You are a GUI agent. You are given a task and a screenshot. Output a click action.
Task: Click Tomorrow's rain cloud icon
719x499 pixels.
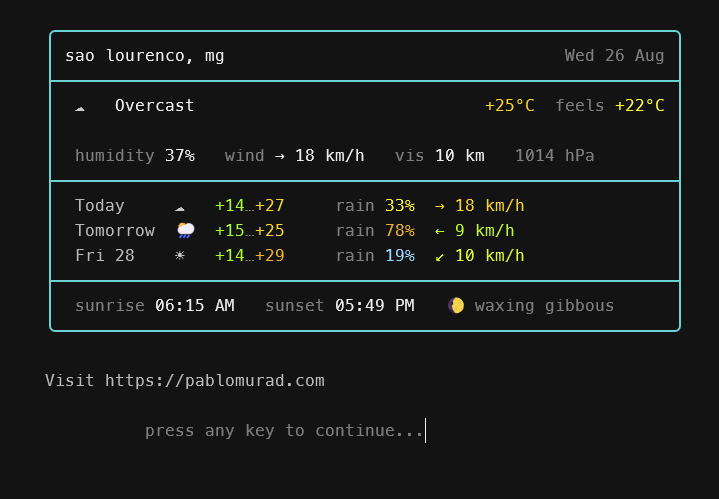pos(186,230)
